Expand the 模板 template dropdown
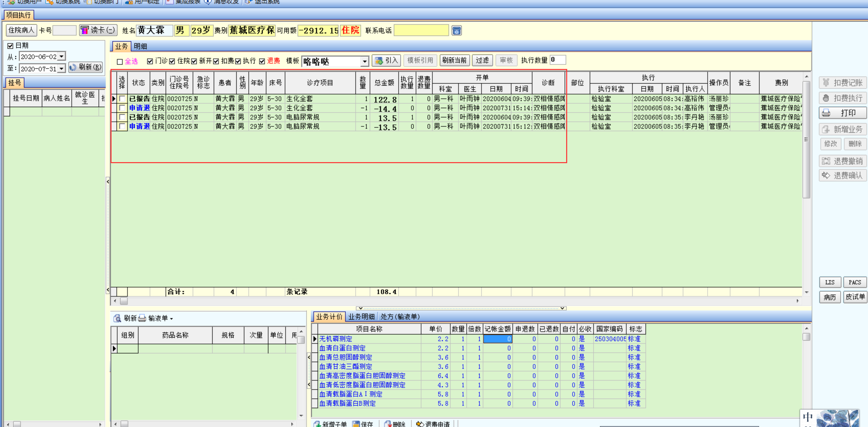 365,61
